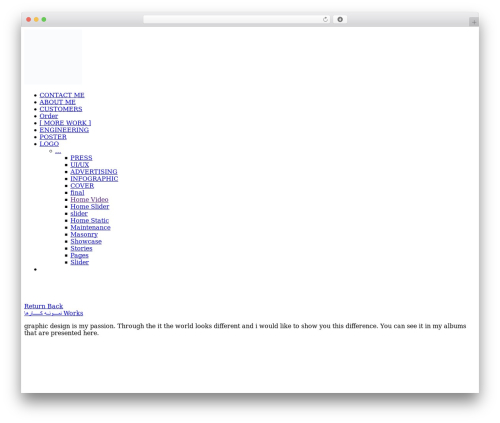Open POSTER category
500x423 pixels.
pos(53,137)
